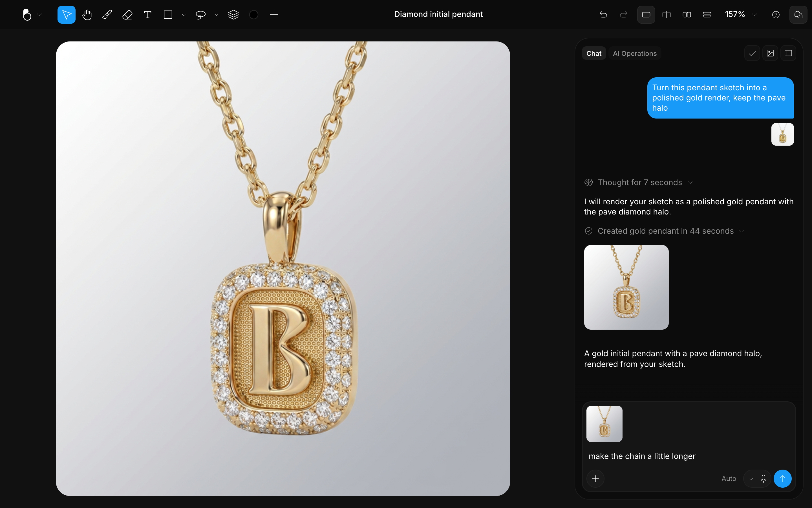Open the layers panel icon
Screen dimensions: 812x508
tap(233, 15)
